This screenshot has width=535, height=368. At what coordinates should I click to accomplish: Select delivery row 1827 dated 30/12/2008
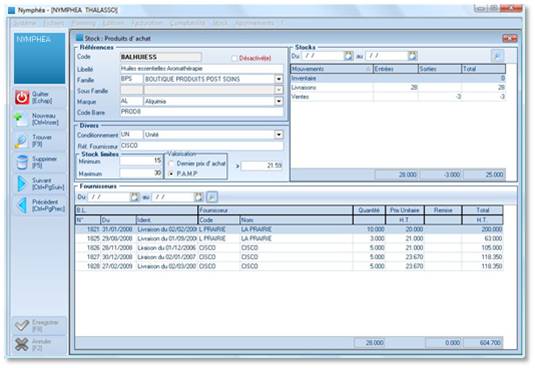tap(289, 257)
